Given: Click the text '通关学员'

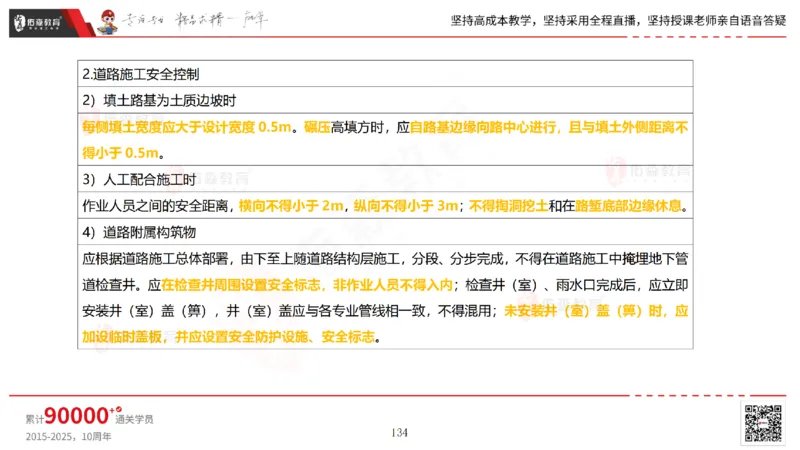Looking at the screenshot, I should 134,419.
